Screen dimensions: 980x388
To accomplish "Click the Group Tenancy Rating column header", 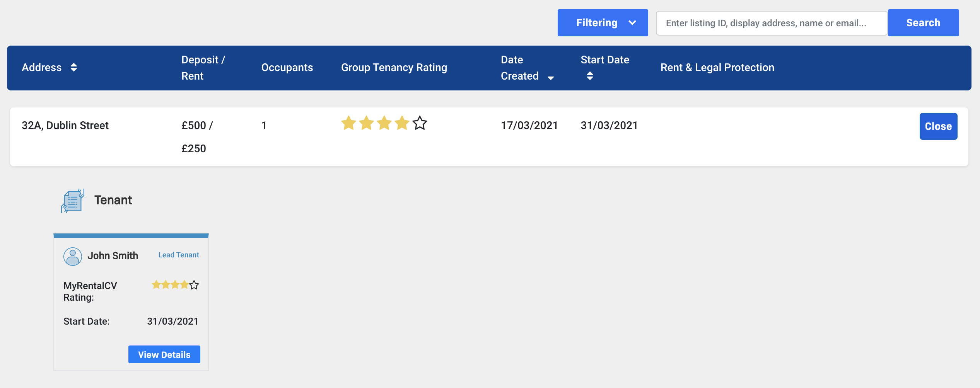I will 394,68.
